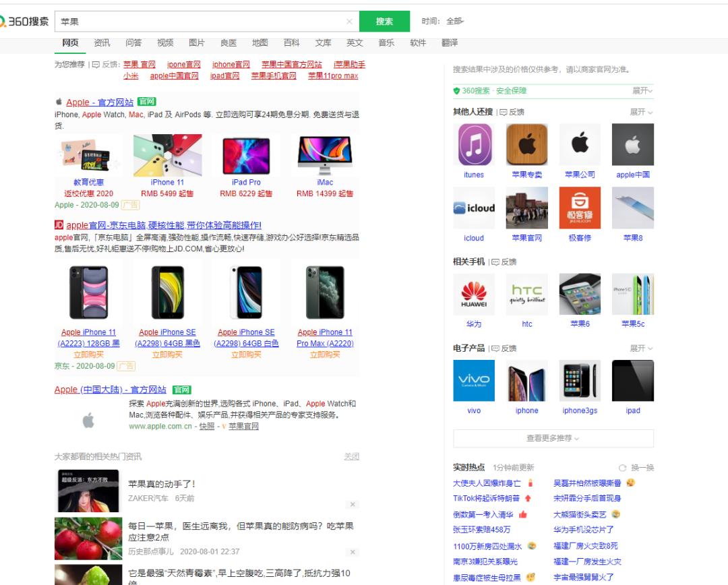Click the htc quietly brilliant logo
Viewport: 728px width, 585px height.
pyautogui.click(x=526, y=294)
